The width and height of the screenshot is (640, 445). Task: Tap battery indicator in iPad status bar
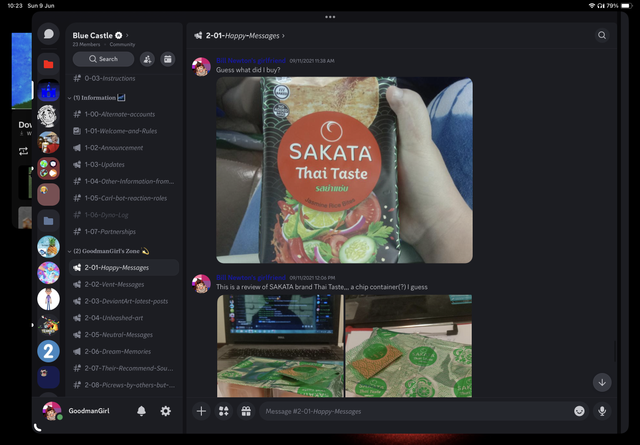point(627,6)
